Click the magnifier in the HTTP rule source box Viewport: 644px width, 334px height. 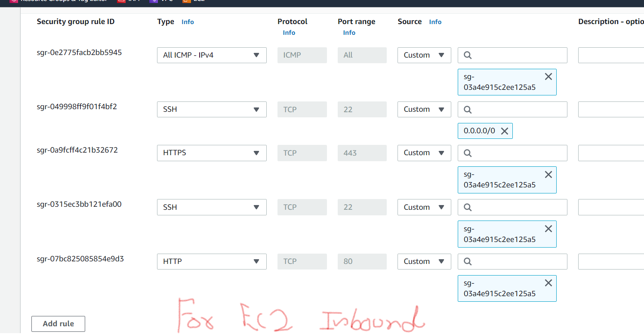click(468, 261)
